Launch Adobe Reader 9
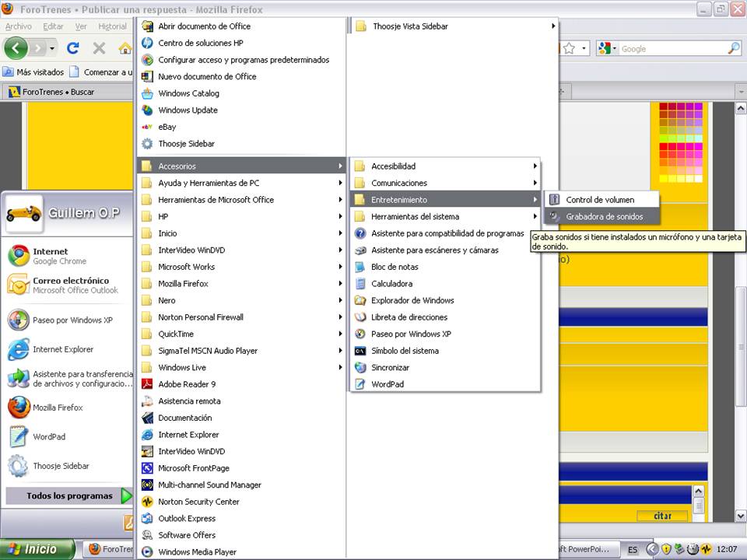This screenshot has height=560, width=747. pyautogui.click(x=242, y=384)
